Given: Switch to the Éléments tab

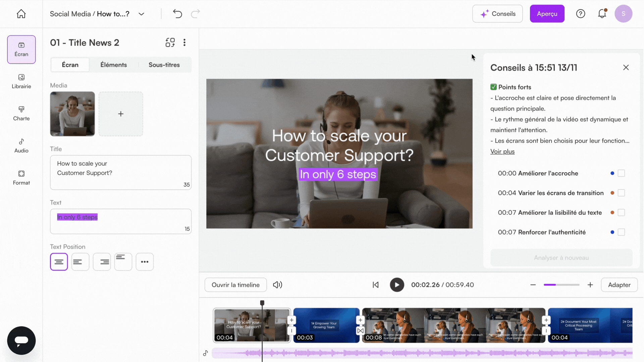Looking at the screenshot, I should pyautogui.click(x=113, y=65).
